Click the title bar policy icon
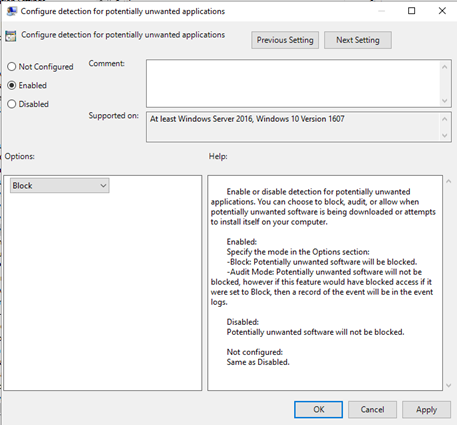 click(12, 11)
